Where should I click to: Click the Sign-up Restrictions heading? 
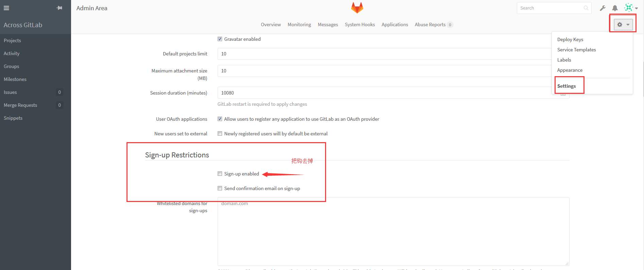pos(177,155)
